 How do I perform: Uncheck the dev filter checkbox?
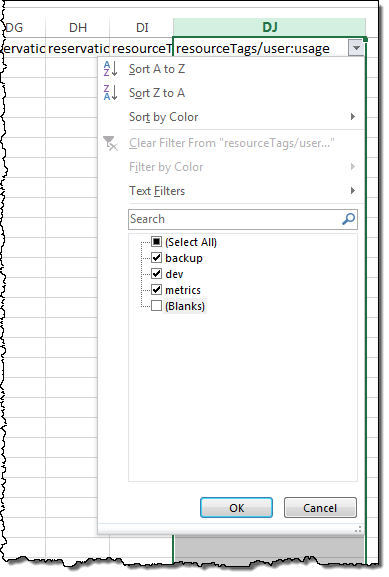pyautogui.click(x=157, y=274)
